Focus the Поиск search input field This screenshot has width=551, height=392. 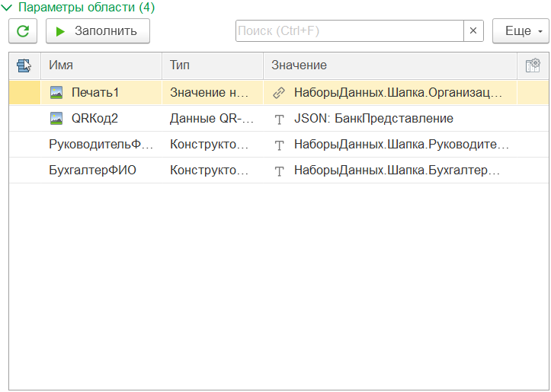349,31
